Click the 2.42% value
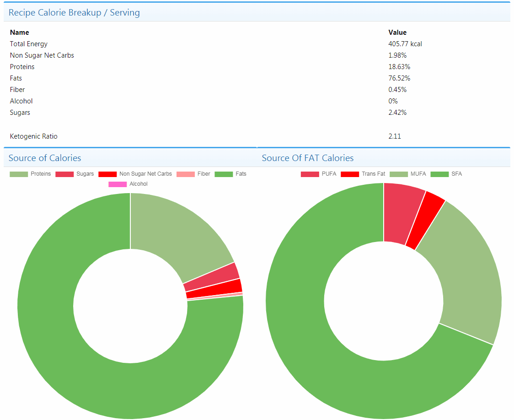This screenshot has height=420, width=514. [397, 113]
